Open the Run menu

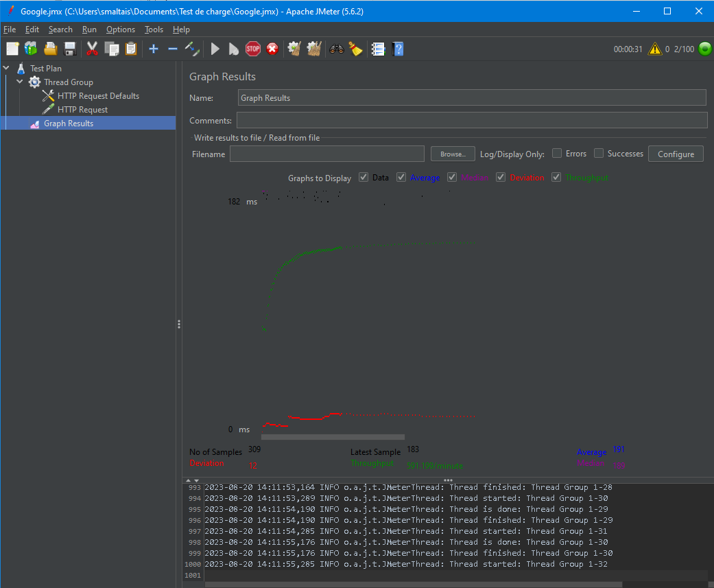click(89, 30)
